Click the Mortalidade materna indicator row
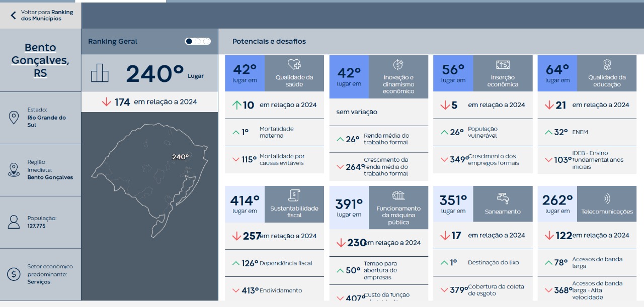Viewport: 644px width, 307px height. coord(274,132)
